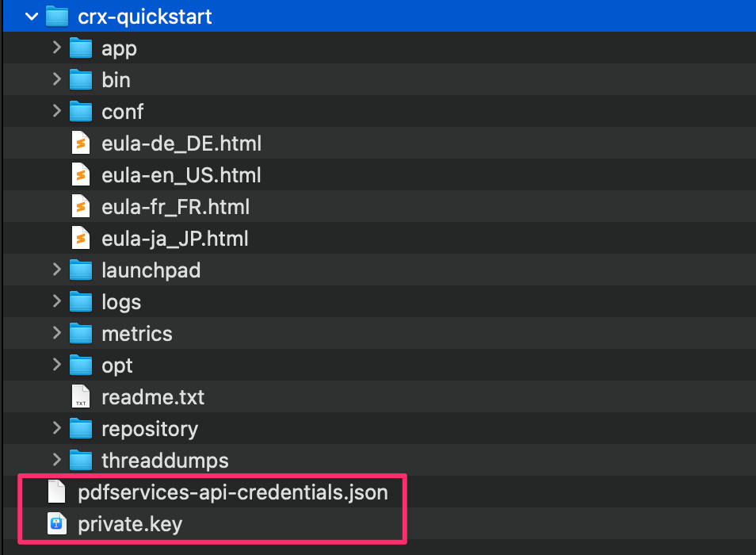Click the pdfservices-api-credentials.json document icon
Image resolution: width=756 pixels, height=555 pixels.
[x=56, y=492]
